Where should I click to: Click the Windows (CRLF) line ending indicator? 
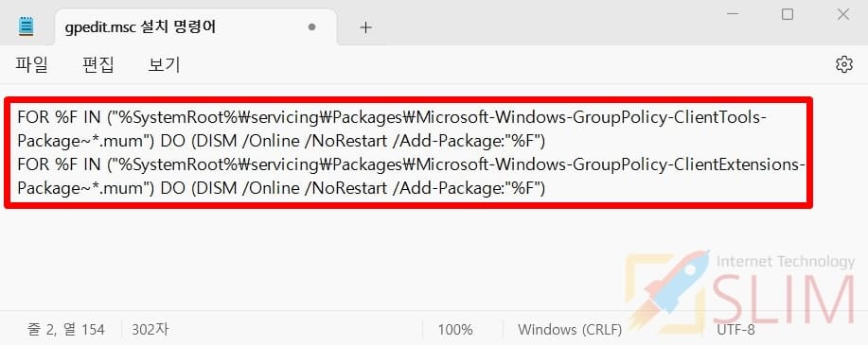tap(570, 330)
